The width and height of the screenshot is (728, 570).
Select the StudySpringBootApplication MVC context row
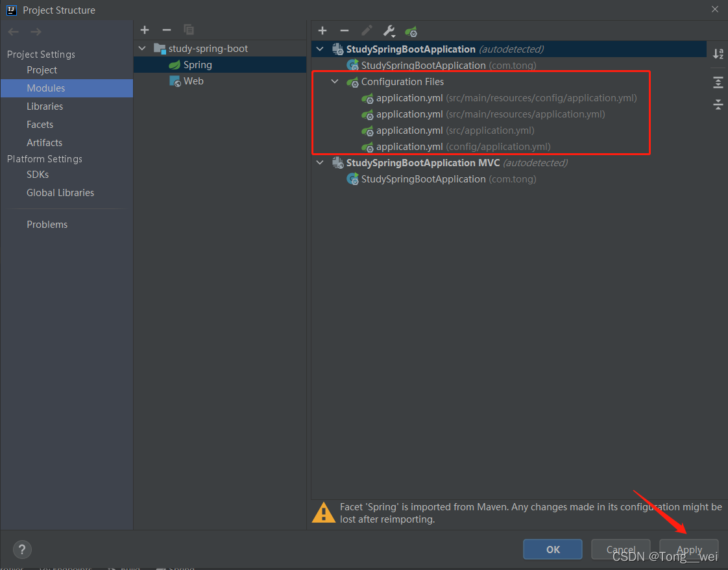tap(509, 163)
